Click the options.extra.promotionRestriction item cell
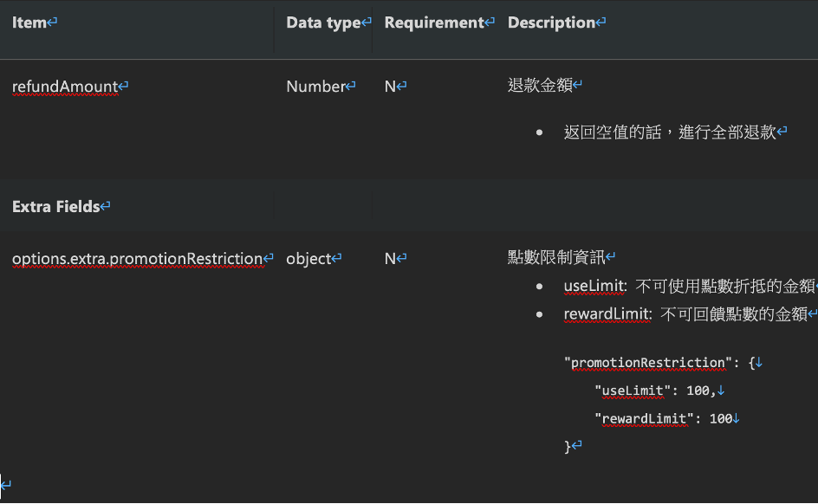Image resolution: width=818 pixels, height=504 pixels. click(137, 258)
